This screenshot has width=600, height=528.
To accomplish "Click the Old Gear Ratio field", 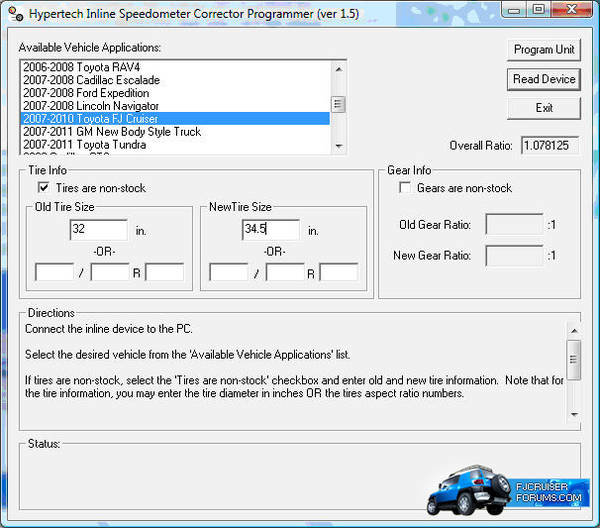I will tap(514, 224).
